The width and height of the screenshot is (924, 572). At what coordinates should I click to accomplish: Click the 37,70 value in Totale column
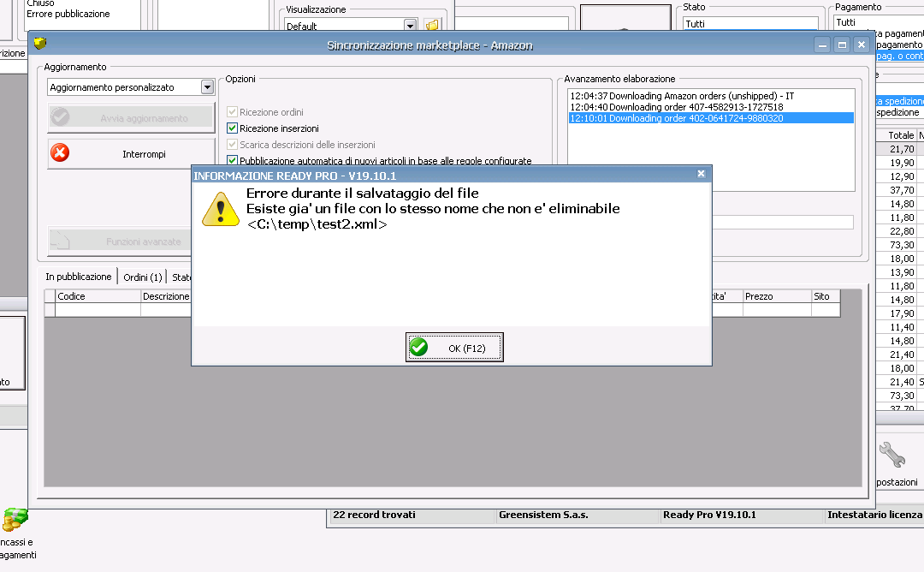(902, 190)
